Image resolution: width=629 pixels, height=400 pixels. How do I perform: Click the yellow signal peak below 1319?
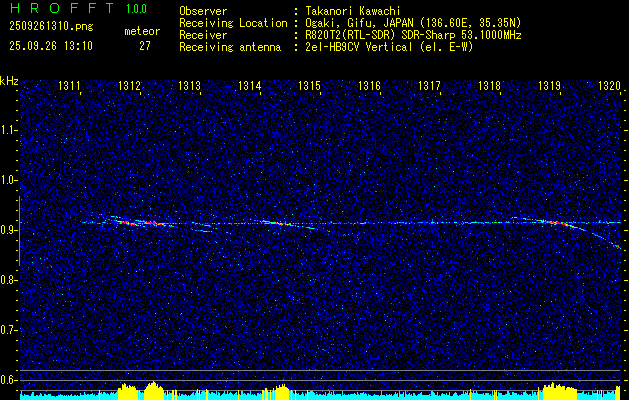tap(555, 388)
